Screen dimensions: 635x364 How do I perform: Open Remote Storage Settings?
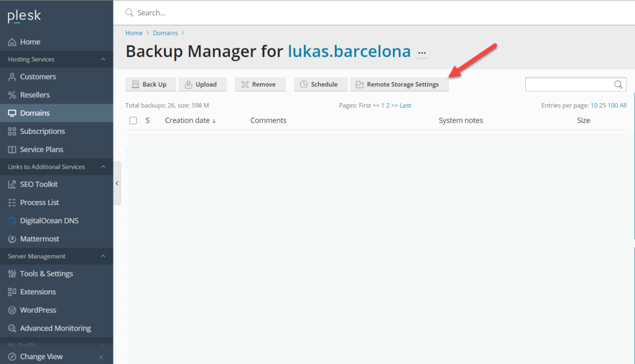pyautogui.click(x=399, y=84)
